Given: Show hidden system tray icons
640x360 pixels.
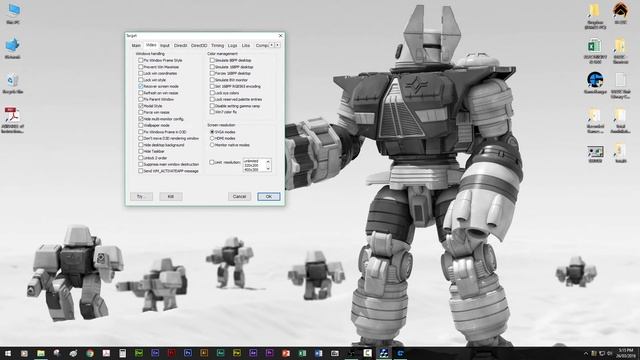Looking at the screenshot, I should (586, 353).
